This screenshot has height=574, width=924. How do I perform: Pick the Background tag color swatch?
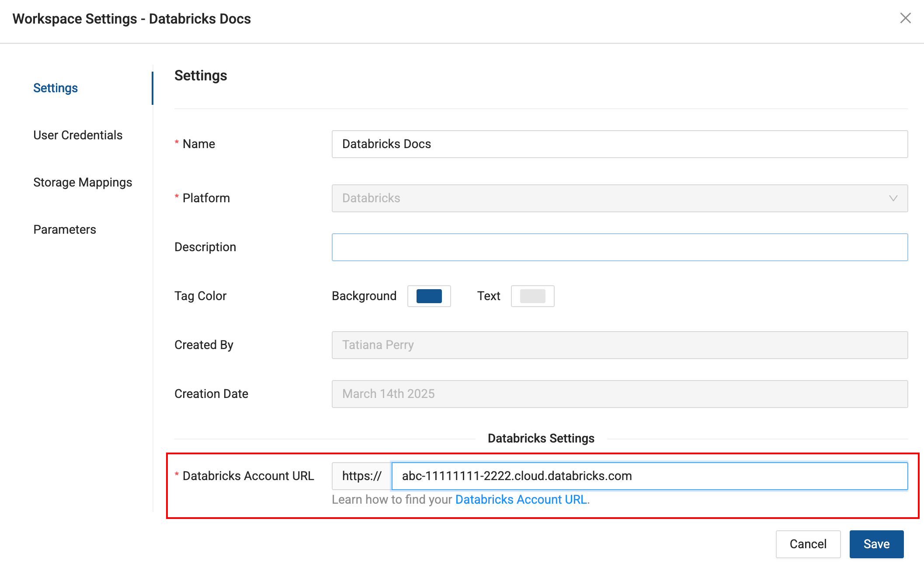pos(429,296)
